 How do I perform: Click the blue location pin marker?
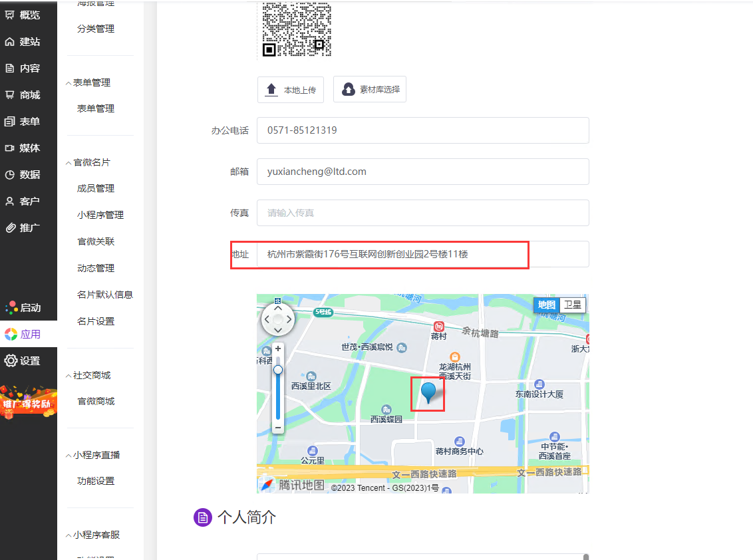[x=428, y=392]
